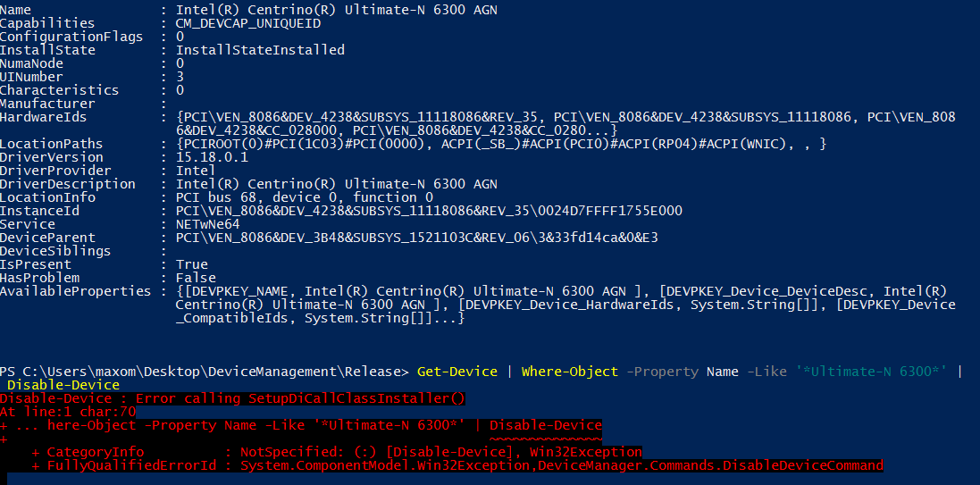The height and width of the screenshot is (485, 980).
Task: Click the PS prompt path text
Action: tap(205, 372)
